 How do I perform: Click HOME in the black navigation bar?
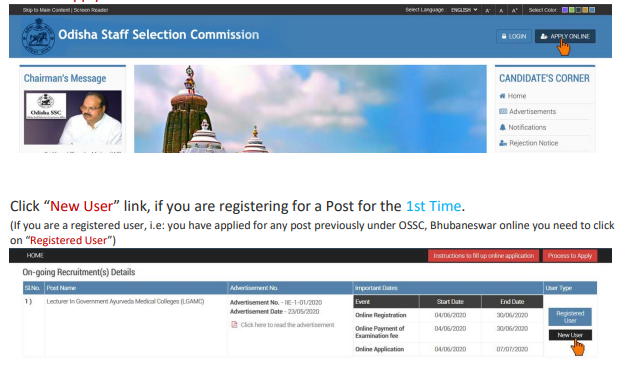35,256
